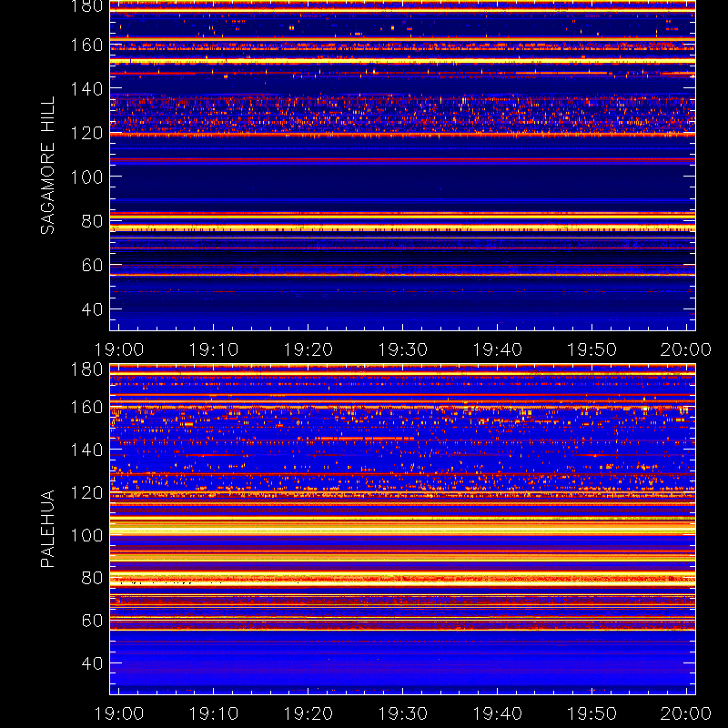The height and width of the screenshot is (728, 728).
Task: Click 20:00 time label below Palehua plot
Action: [x=686, y=713]
